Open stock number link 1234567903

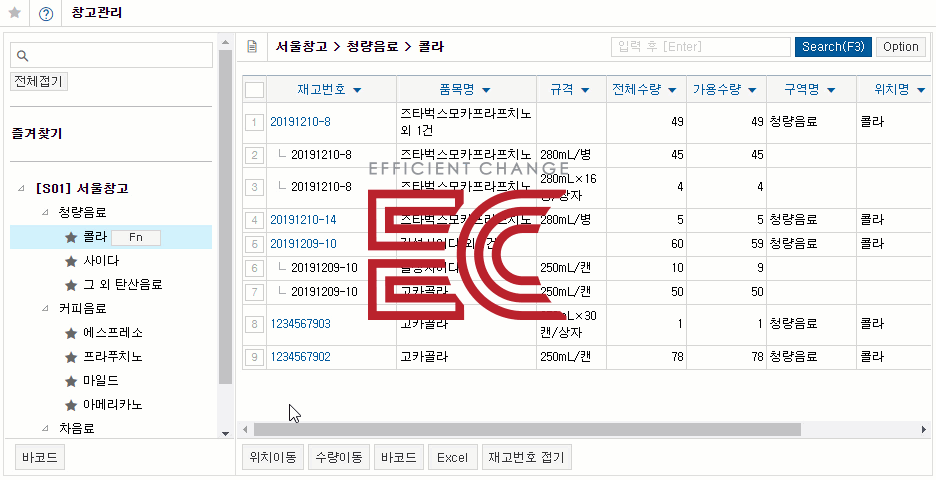300,324
